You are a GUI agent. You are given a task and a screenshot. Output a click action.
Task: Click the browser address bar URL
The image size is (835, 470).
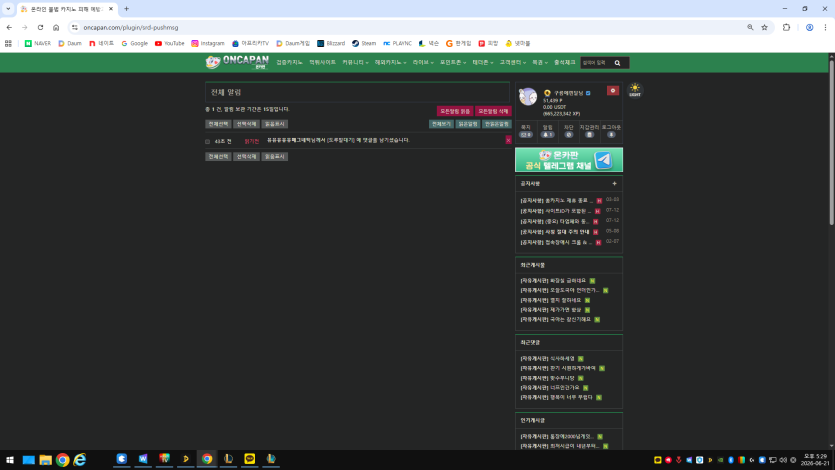click(x=131, y=27)
